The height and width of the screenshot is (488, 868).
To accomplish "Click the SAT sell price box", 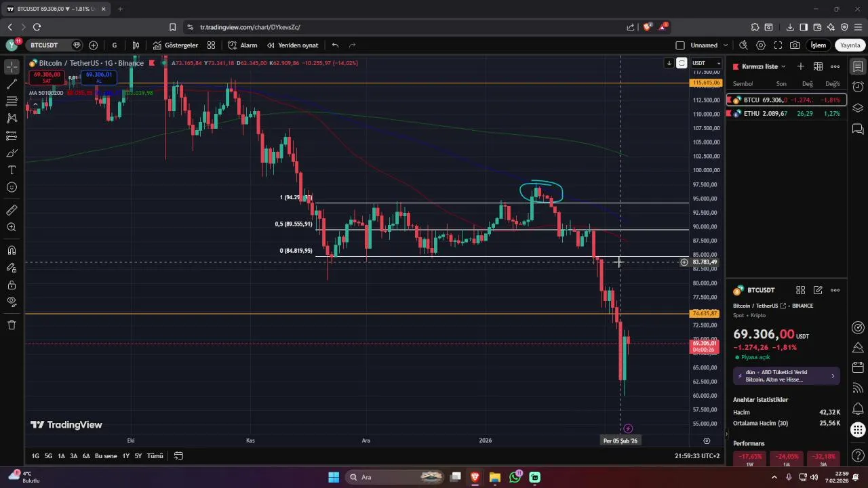I will [x=47, y=77].
